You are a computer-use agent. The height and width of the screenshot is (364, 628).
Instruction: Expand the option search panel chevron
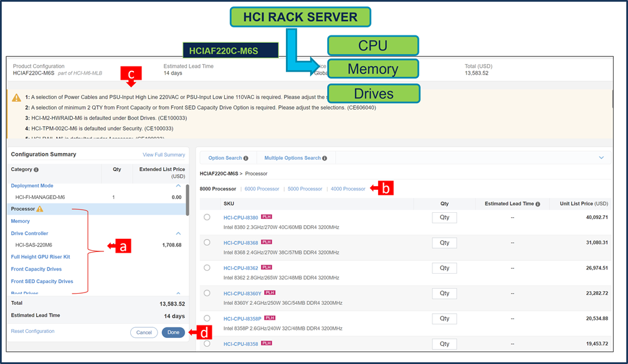click(601, 157)
